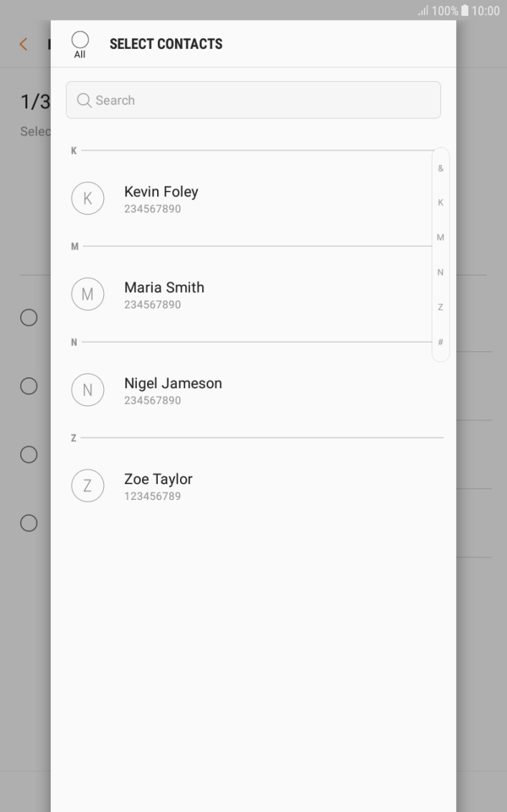
Task: Jump to letter M in index bar
Action: 440,237
